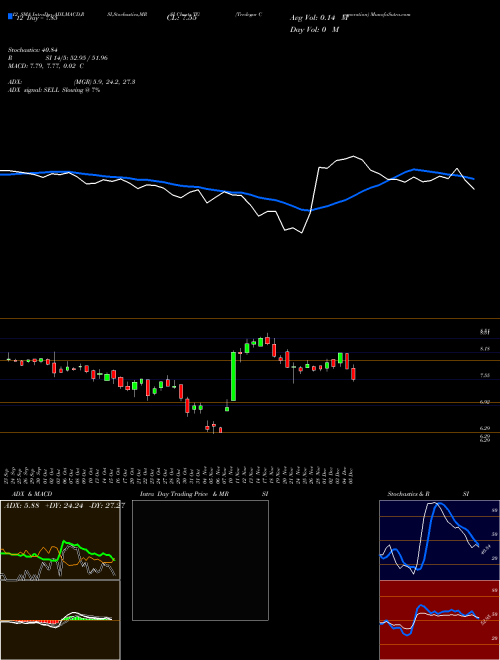Click the ADX signal SELL Slowing text
Image resolution: width=500 pixels, height=660 pixels.
click(x=54, y=90)
